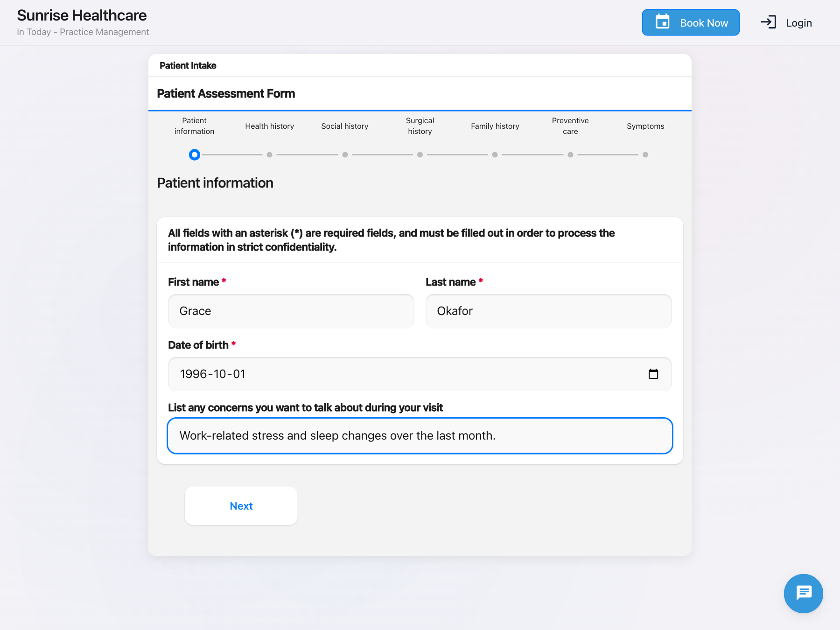
Task: Click into the Date of birth field
Action: [420, 374]
